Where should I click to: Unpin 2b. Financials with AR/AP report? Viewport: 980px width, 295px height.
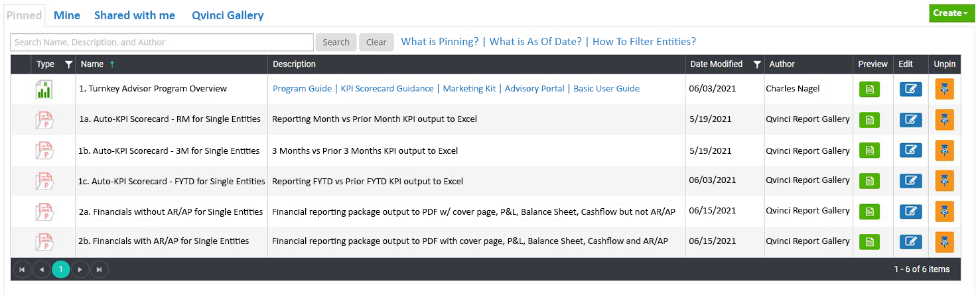click(944, 242)
